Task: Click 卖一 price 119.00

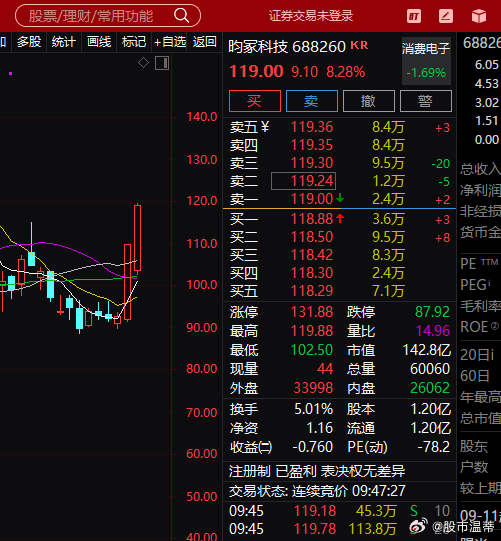Action: coord(312,199)
